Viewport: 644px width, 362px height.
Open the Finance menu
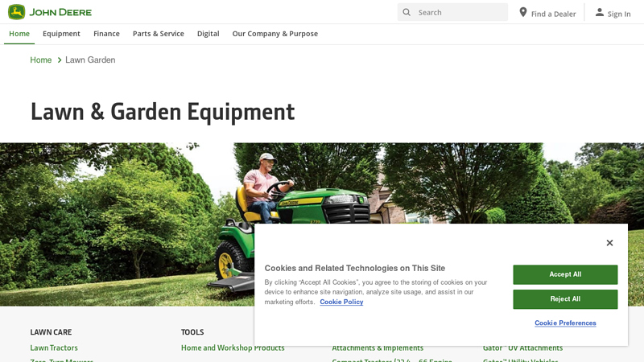click(106, 34)
